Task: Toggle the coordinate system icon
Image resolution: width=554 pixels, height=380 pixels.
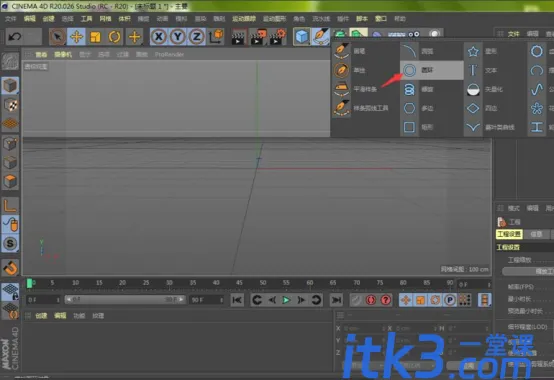Action: pos(216,36)
